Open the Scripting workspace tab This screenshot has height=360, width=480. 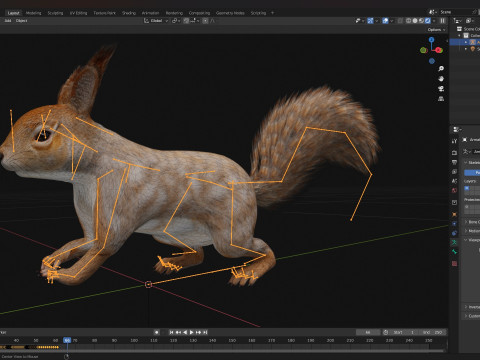[x=258, y=13]
